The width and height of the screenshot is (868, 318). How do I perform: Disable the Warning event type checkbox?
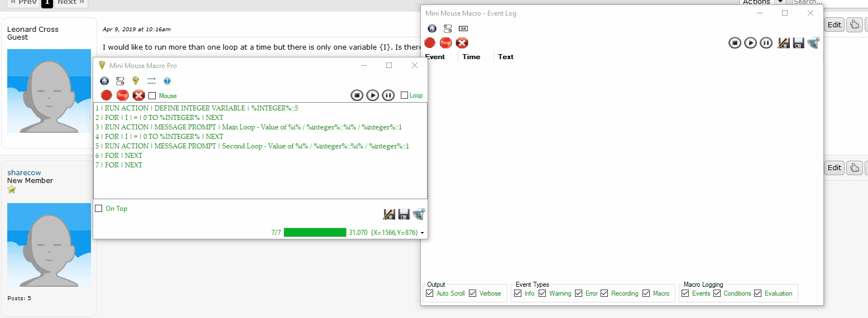tap(542, 293)
